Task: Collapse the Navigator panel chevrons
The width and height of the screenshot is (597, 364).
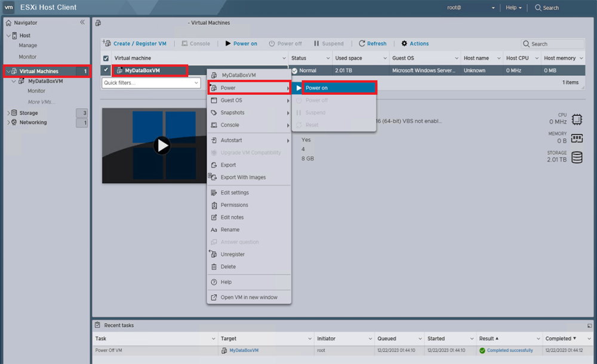Action: (82, 23)
